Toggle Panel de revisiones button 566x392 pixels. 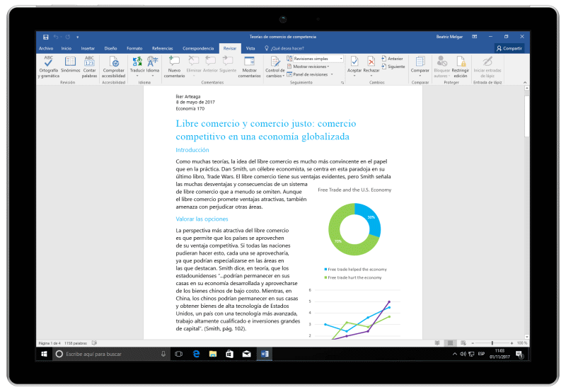coord(308,74)
